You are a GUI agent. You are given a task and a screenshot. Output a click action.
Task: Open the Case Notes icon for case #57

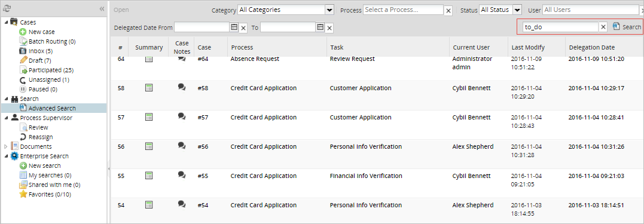point(182,116)
